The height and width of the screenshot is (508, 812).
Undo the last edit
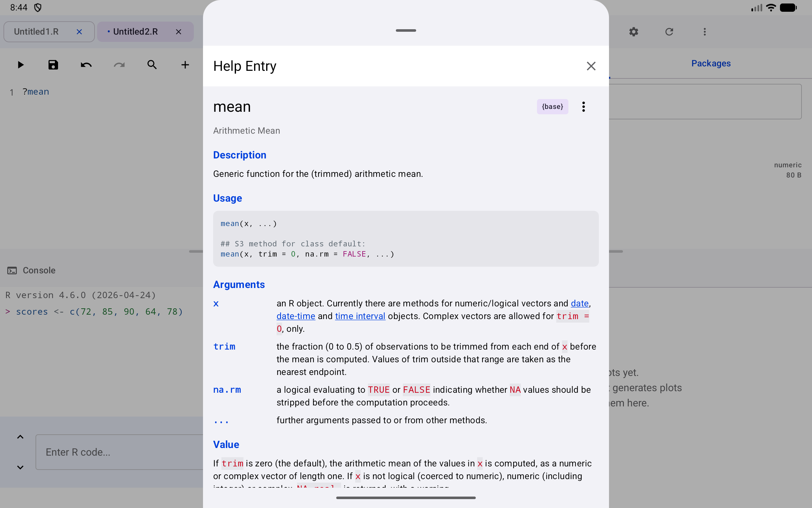point(86,64)
